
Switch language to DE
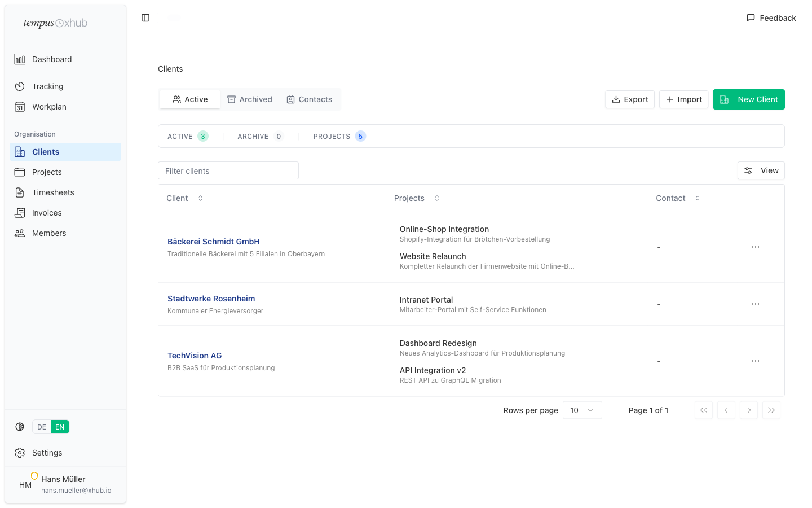(x=42, y=427)
